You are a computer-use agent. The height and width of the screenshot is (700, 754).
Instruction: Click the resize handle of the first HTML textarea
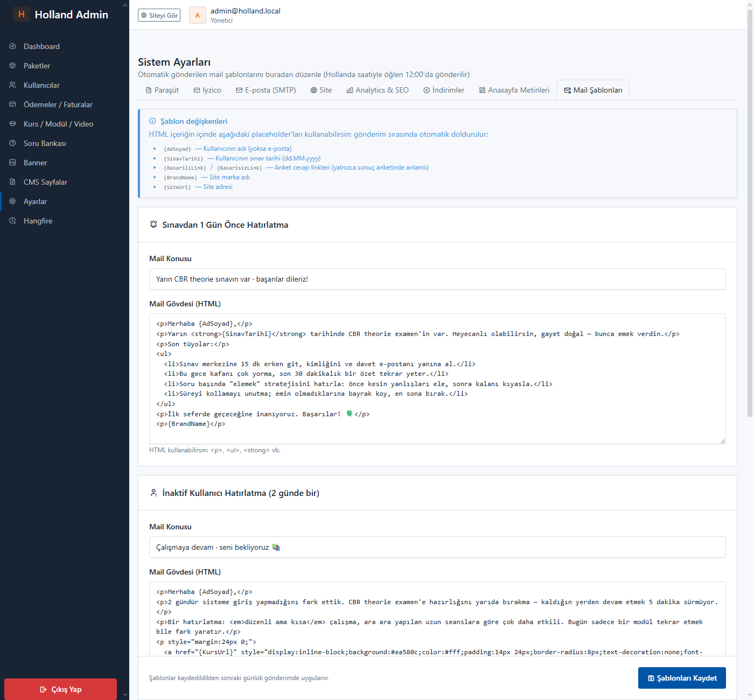(x=723, y=441)
